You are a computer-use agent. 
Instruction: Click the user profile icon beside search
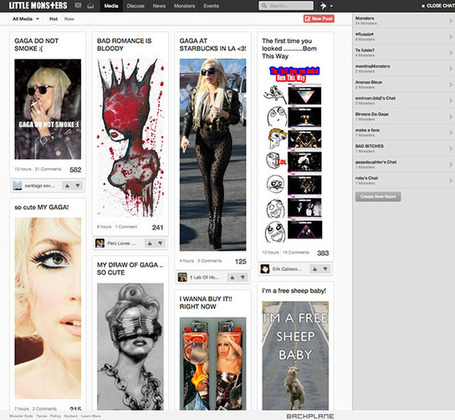(x=323, y=6)
